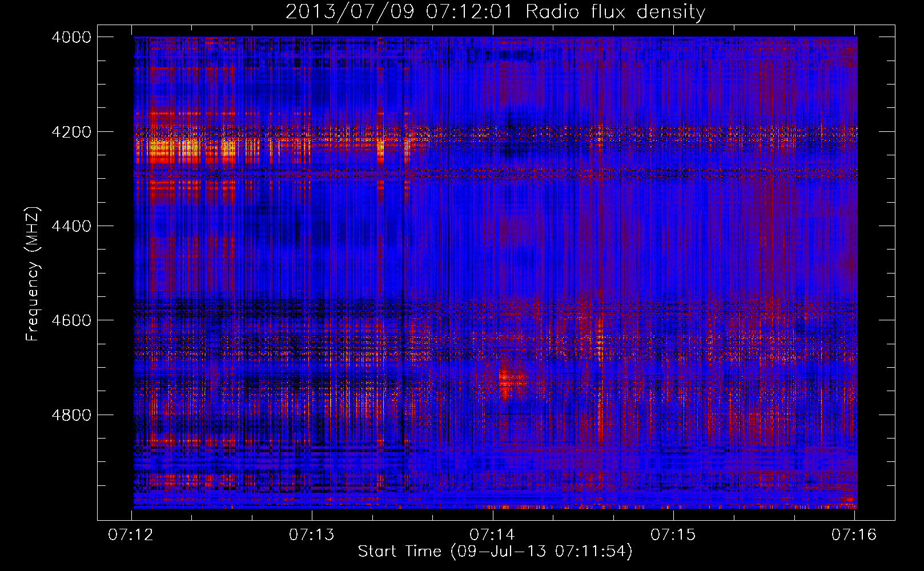Click the "Frequency (MHZ)" axis title

tap(33, 274)
